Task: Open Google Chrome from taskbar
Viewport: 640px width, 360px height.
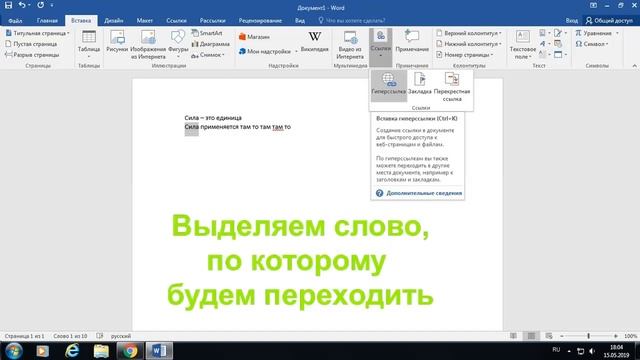Action: pos(130,351)
